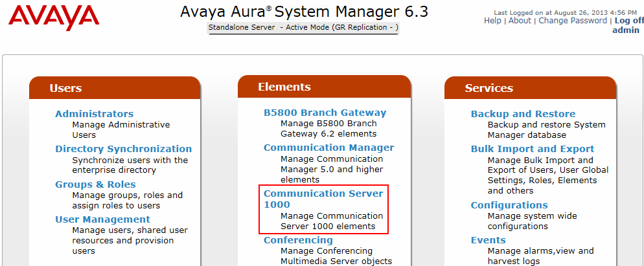Open Directory Synchronization link
Screen dimensions: 644x266
(x=124, y=149)
